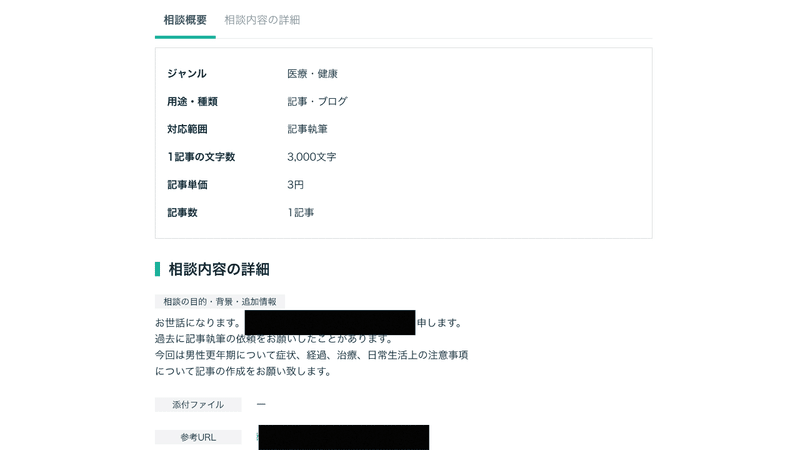This screenshot has height=450, width=800.
Task: Click the 医療・健康 genre value
Action: pyautogui.click(x=312, y=73)
